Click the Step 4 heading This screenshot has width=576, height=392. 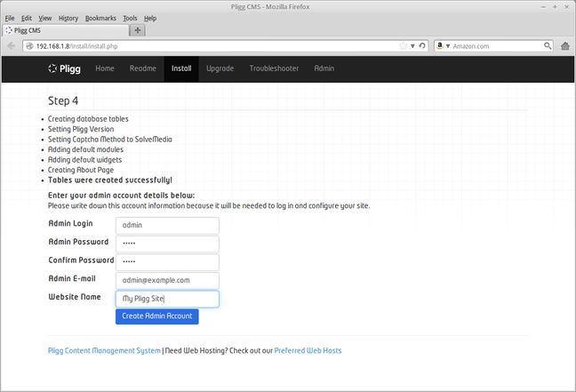63,101
